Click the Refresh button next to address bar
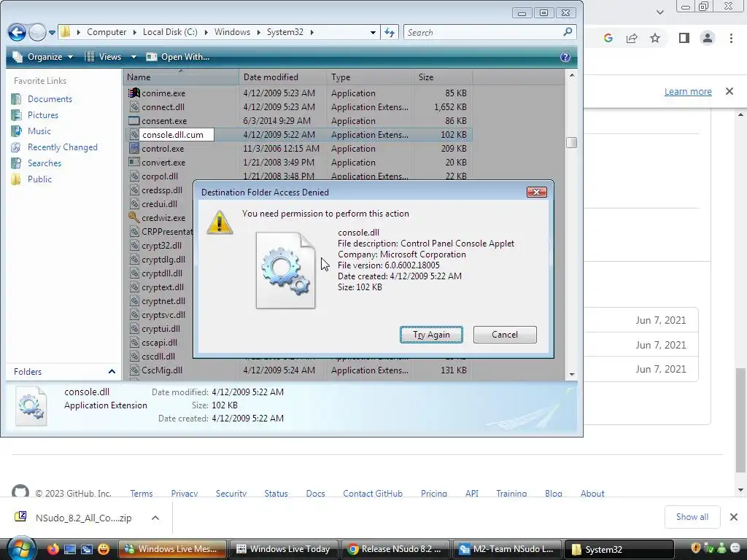 (x=390, y=32)
